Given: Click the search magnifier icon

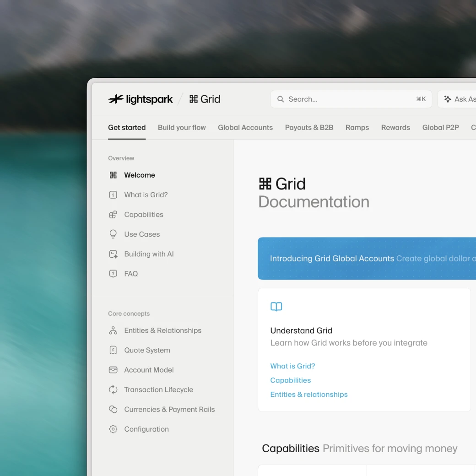Looking at the screenshot, I should tap(281, 99).
